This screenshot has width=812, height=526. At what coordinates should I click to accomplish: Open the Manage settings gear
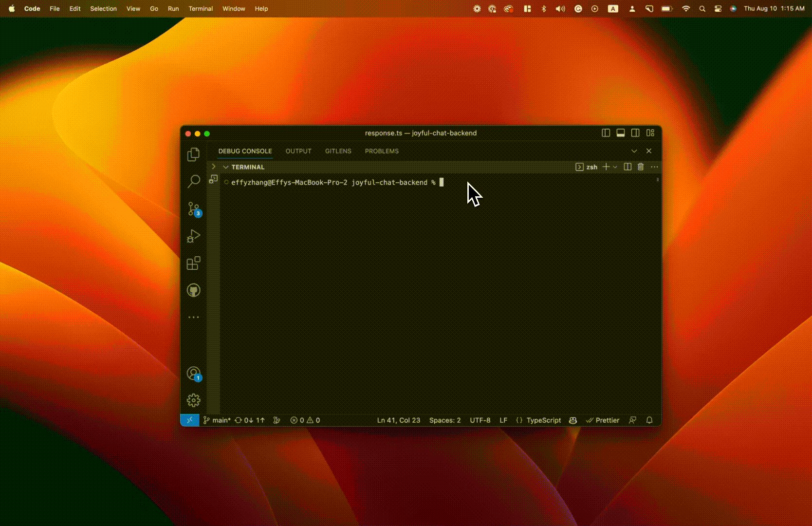tap(193, 400)
